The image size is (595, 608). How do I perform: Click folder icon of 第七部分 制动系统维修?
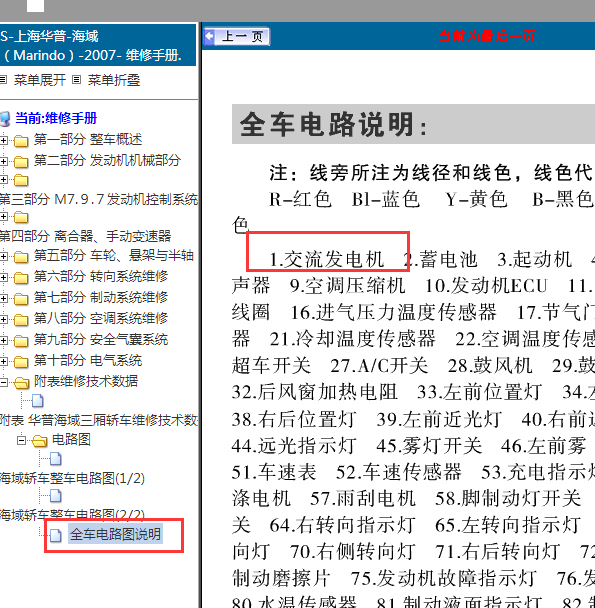(21, 299)
